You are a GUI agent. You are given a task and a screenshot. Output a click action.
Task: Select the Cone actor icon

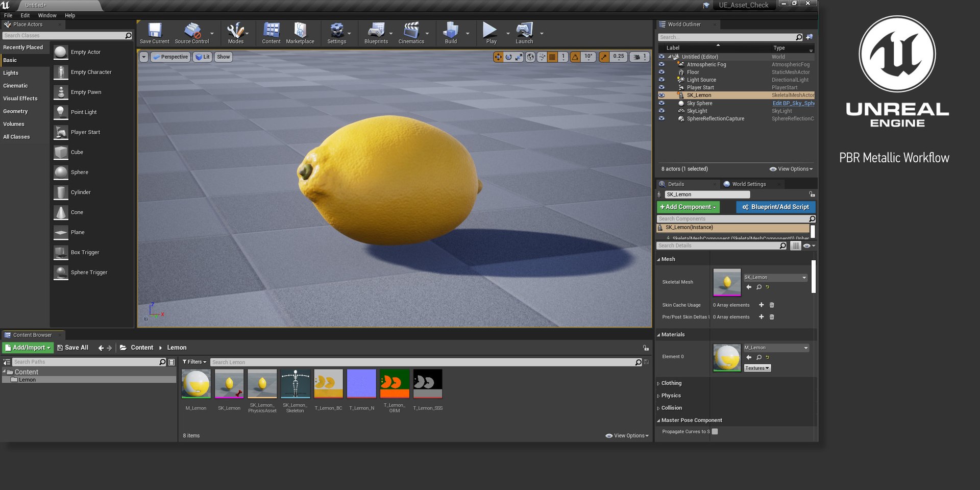click(61, 212)
